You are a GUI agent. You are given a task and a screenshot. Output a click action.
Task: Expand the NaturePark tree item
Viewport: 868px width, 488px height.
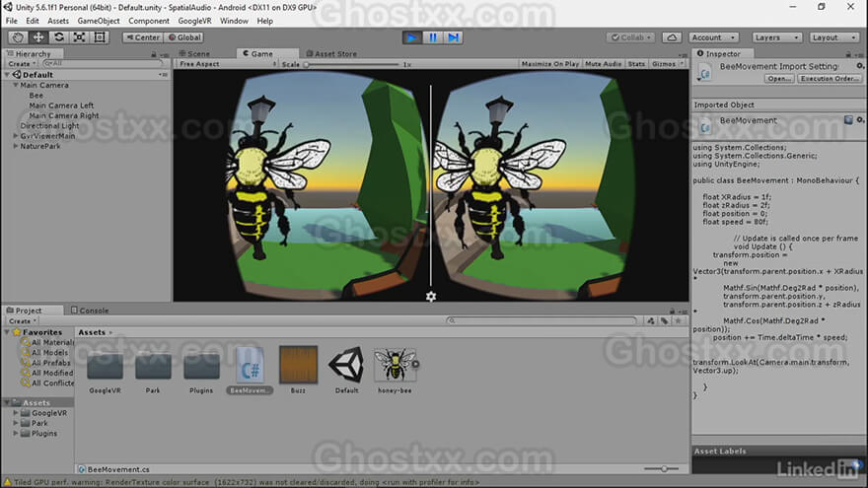pyautogui.click(x=16, y=146)
